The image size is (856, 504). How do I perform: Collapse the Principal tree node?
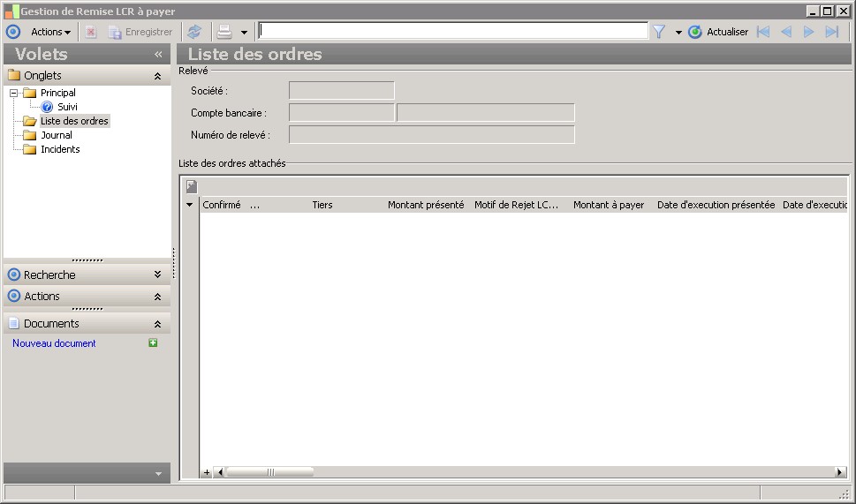click(13, 94)
